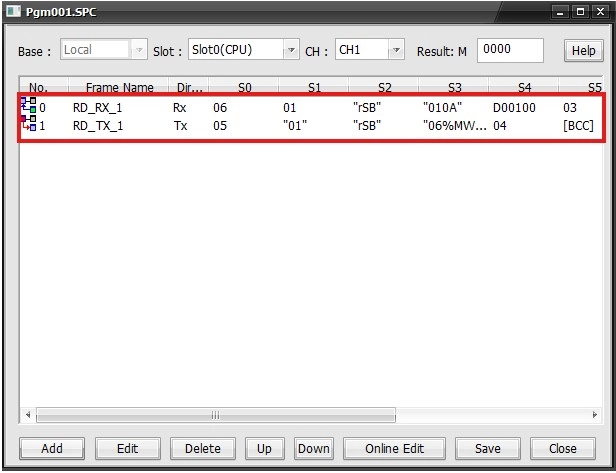Image resolution: width=616 pixels, height=473 pixels.
Task: Click the horizontal scrollbar thumb
Action: [x=216, y=415]
